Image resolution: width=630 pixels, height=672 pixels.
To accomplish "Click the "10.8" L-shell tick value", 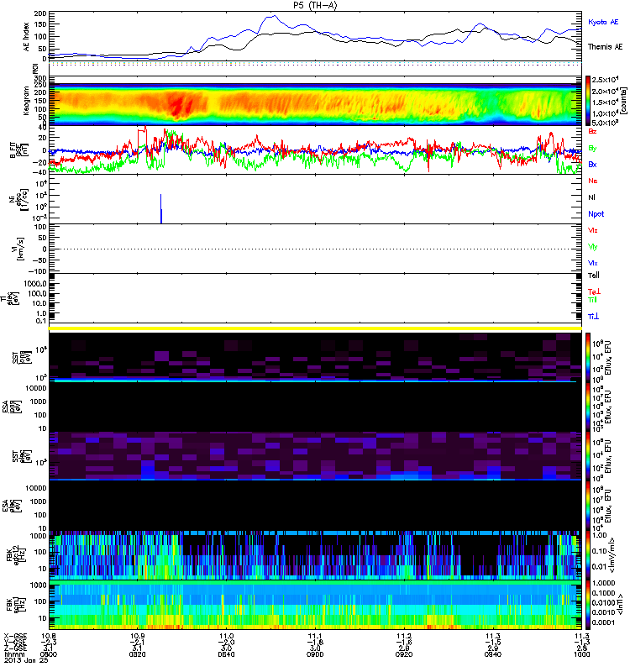I will pyautogui.click(x=49, y=636).
